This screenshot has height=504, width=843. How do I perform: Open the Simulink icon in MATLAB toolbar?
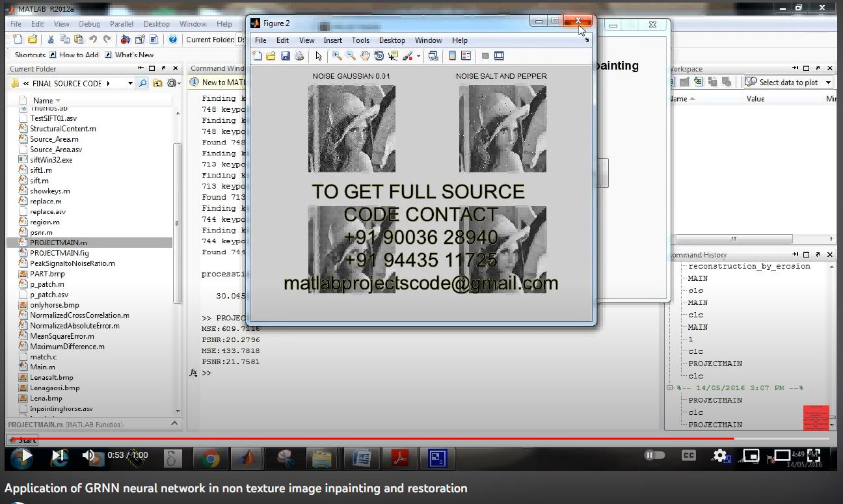click(125, 40)
